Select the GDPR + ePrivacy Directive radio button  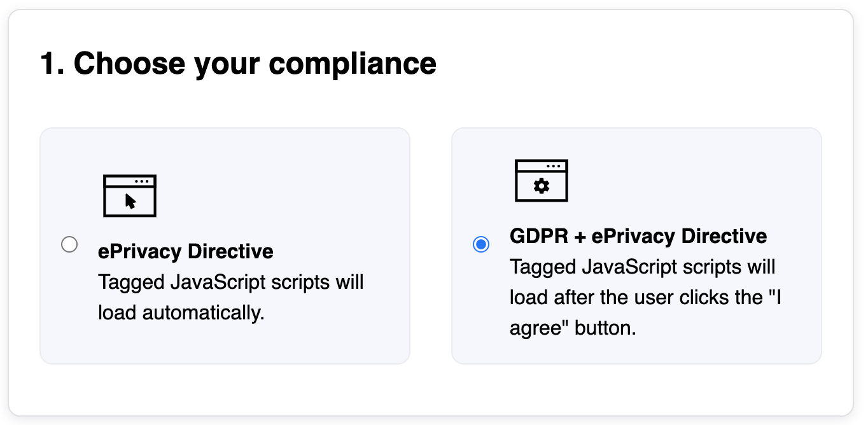tap(481, 244)
